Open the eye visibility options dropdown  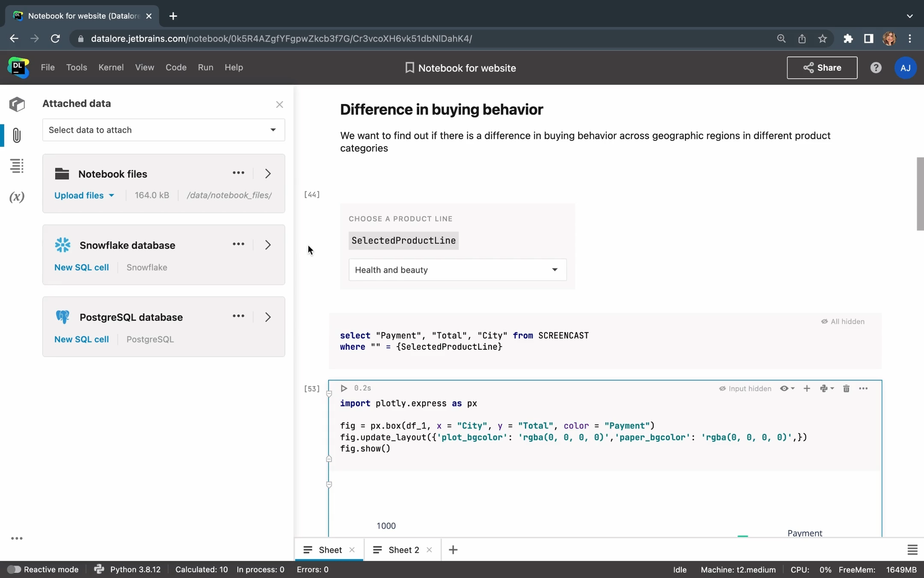click(x=787, y=388)
